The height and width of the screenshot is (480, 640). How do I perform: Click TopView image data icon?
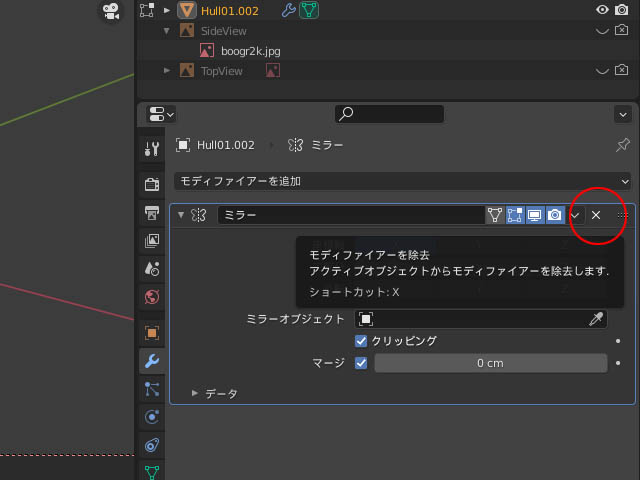(x=273, y=71)
